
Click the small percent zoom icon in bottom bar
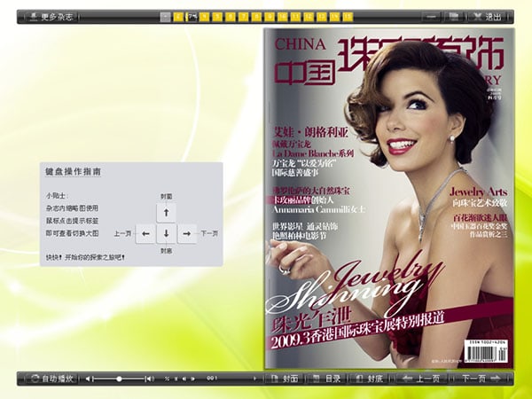click(167, 379)
